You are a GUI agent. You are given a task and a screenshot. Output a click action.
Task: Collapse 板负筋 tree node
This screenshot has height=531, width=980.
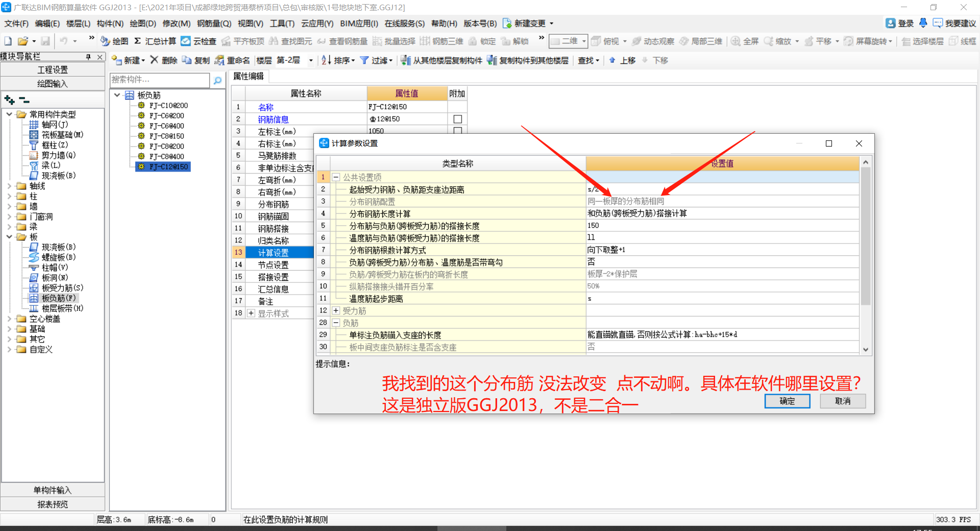(x=117, y=95)
